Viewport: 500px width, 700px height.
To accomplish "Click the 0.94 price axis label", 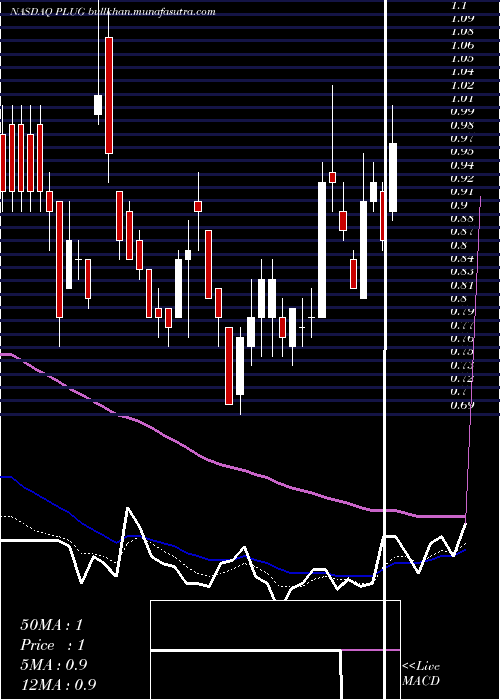I will 462,166.
